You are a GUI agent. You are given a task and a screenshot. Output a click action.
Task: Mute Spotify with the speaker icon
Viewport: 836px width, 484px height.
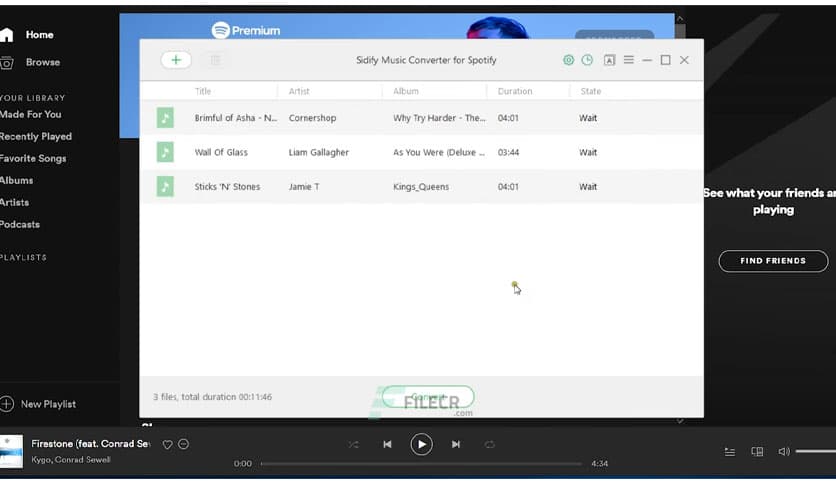point(784,451)
